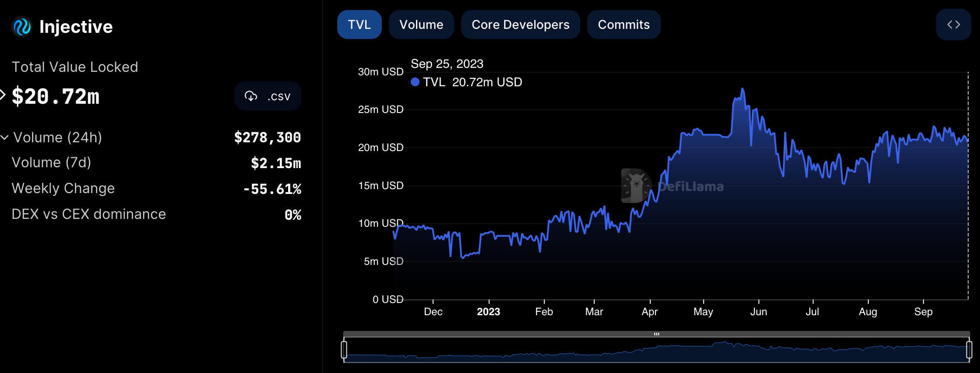This screenshot has height=373, width=980.
Task: Click the 20m USD axis label
Action: [x=381, y=148]
